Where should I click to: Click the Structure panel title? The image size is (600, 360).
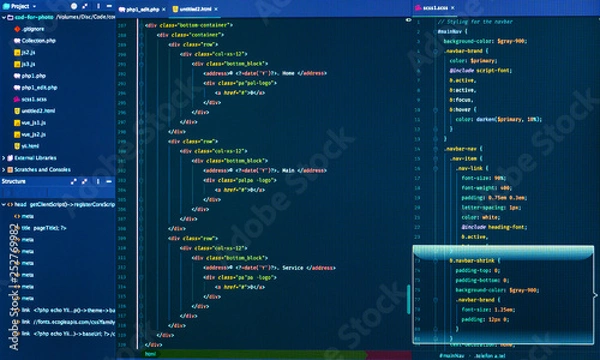tap(14, 181)
